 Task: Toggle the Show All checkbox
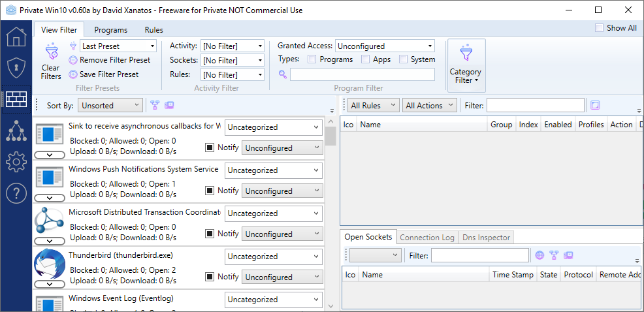599,28
